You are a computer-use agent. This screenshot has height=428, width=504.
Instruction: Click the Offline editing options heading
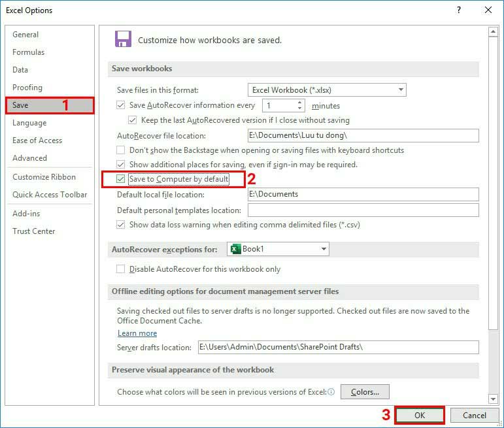pos(225,291)
